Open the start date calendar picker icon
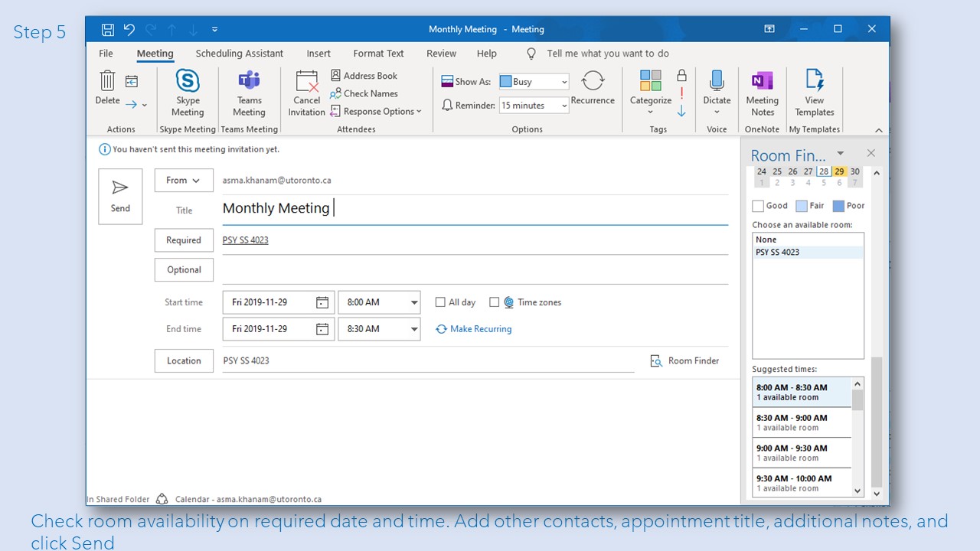This screenshot has height=551, width=980. coord(322,303)
